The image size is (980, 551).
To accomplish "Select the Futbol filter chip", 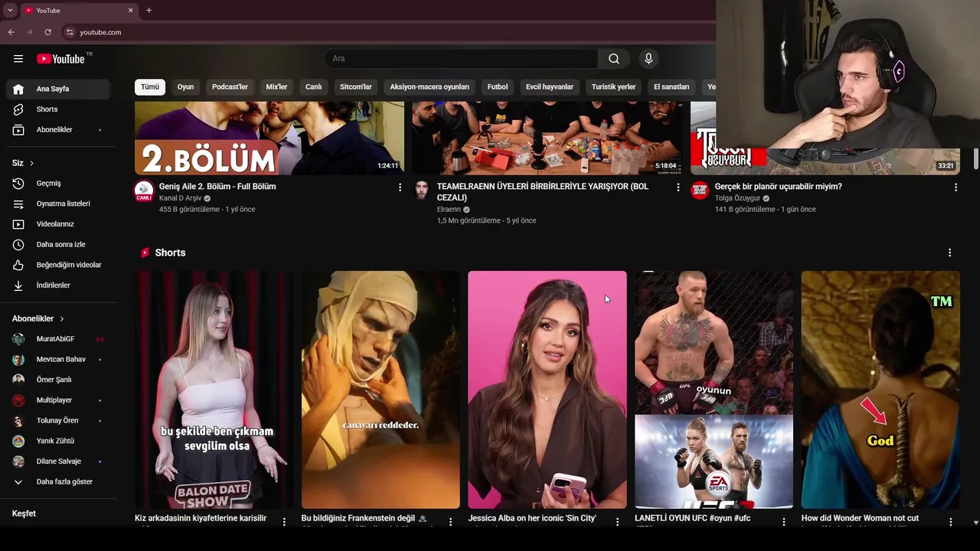I will [x=498, y=87].
